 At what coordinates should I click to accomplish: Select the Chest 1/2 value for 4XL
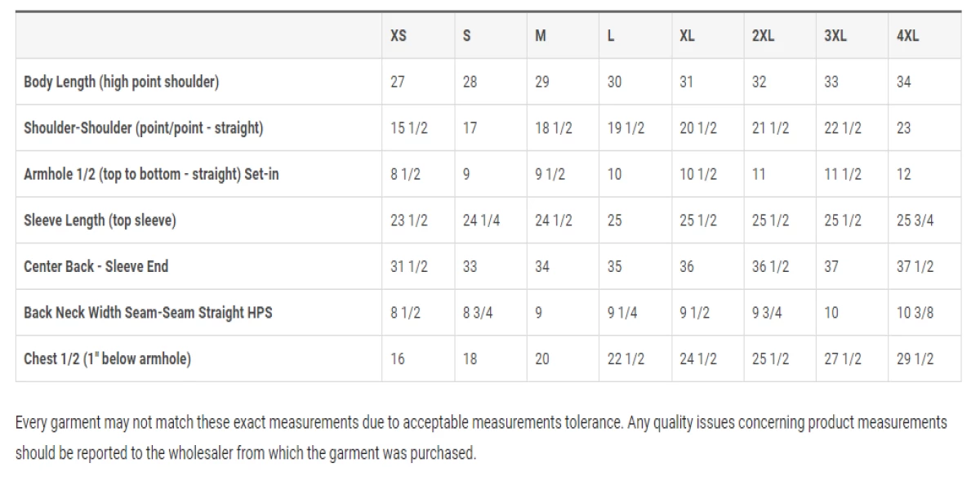[x=915, y=359]
